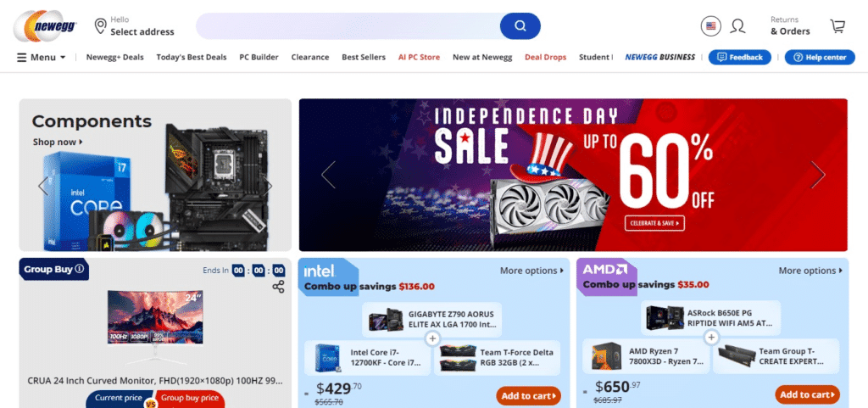The image size is (868, 408).
Task: Click the Newegg logo
Action: pos(46,26)
